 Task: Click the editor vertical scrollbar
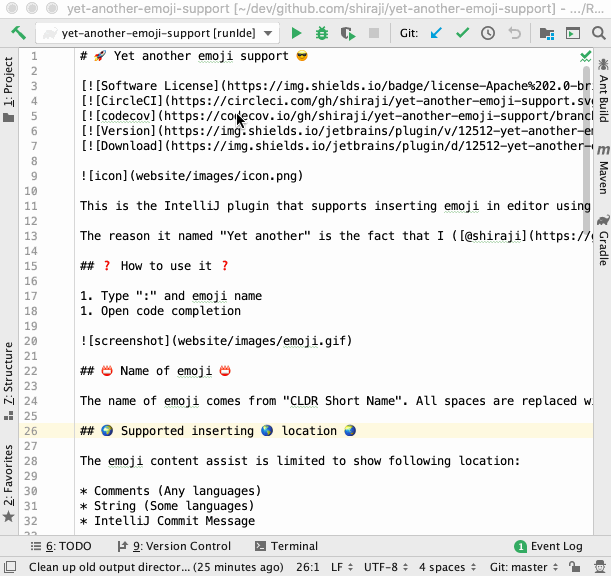[x=587, y=148]
